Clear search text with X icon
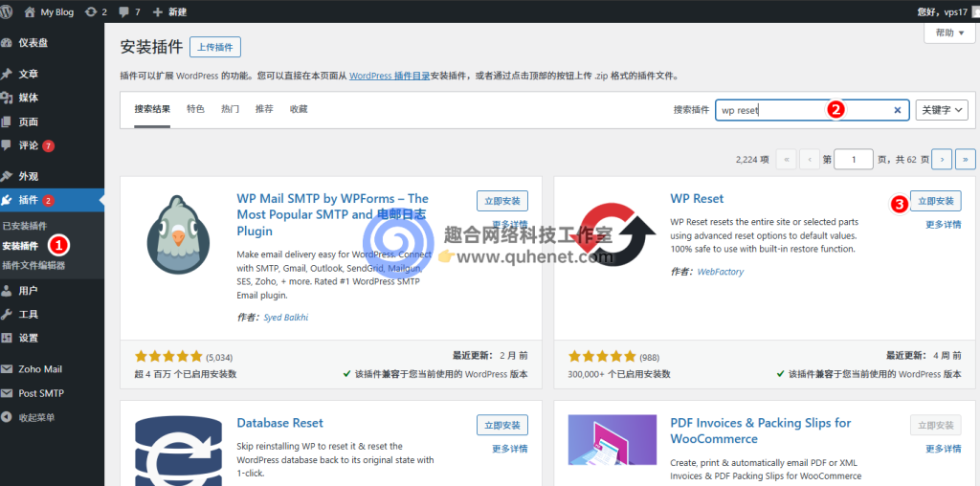980x486 pixels. tap(898, 110)
